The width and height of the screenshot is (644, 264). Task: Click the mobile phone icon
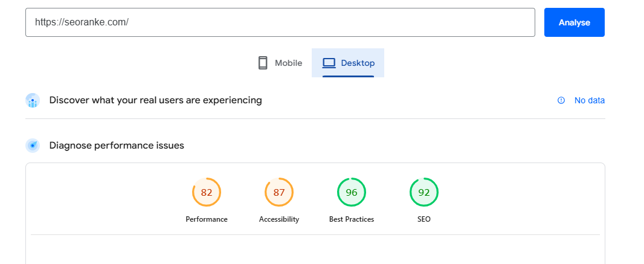pyautogui.click(x=262, y=63)
